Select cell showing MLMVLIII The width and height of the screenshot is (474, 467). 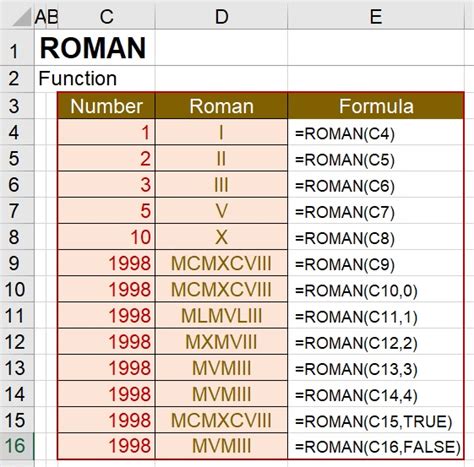pos(221,316)
